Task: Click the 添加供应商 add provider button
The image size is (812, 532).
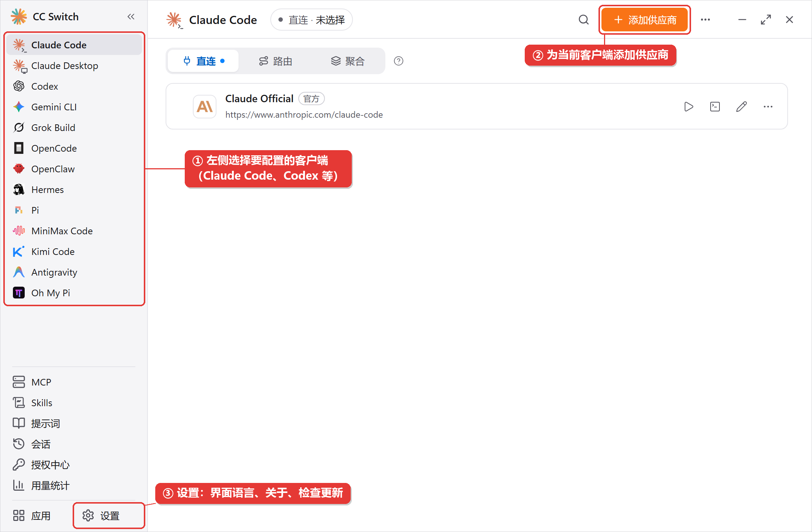Action: click(x=645, y=20)
